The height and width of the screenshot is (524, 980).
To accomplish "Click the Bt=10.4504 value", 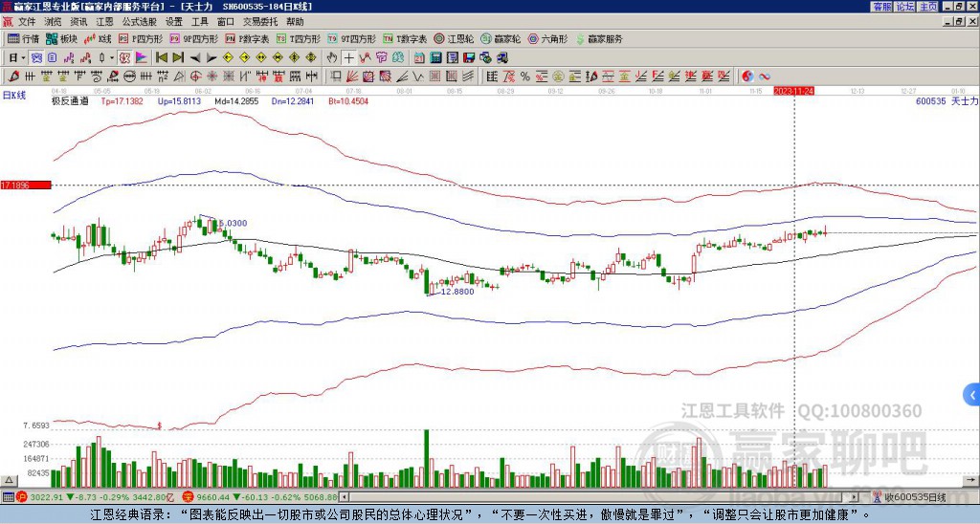I will coord(348,100).
